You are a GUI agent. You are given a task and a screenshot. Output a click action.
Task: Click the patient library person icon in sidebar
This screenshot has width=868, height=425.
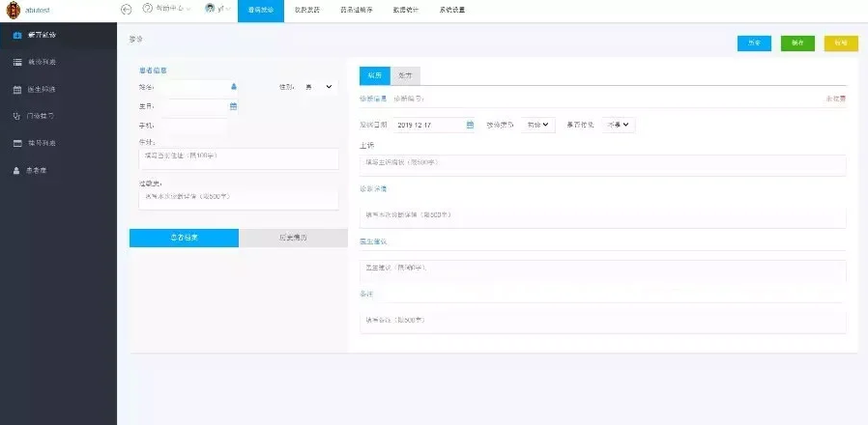[17, 170]
